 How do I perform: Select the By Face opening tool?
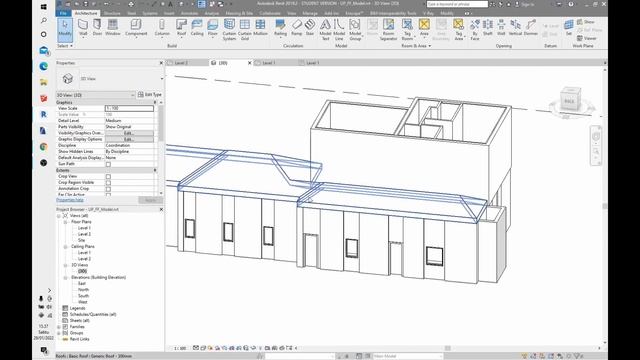pyautogui.click(x=474, y=29)
